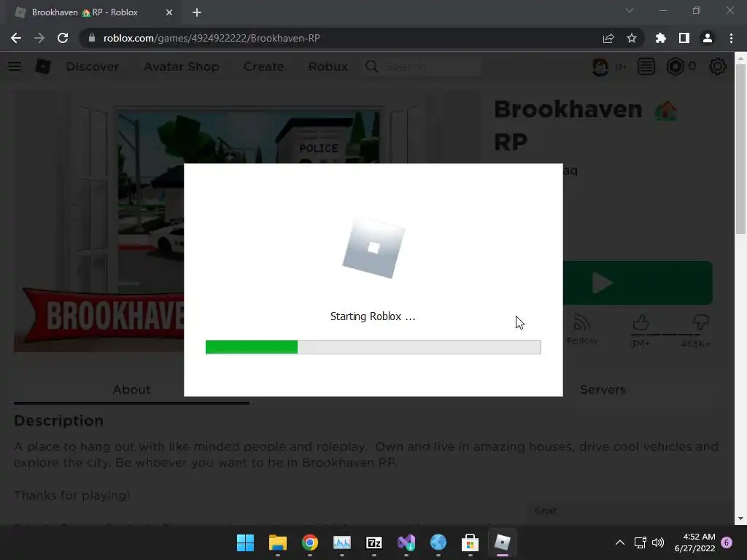Image resolution: width=747 pixels, height=560 pixels.
Task: Open Robux balance icon
Action: (x=675, y=66)
